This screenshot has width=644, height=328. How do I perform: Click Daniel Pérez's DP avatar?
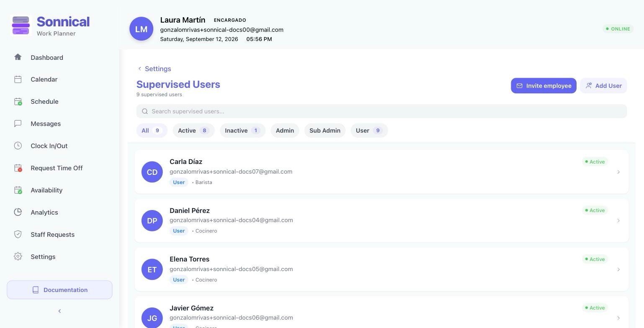(x=152, y=220)
